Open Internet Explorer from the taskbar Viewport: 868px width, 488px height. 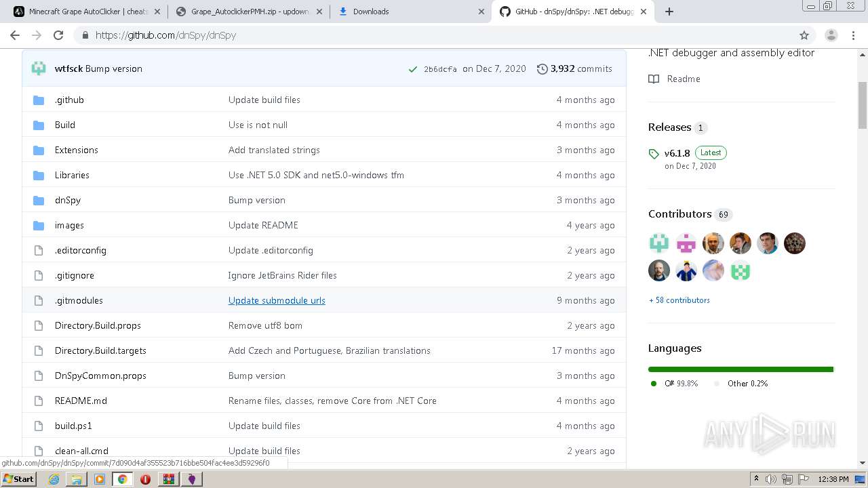tap(54, 479)
